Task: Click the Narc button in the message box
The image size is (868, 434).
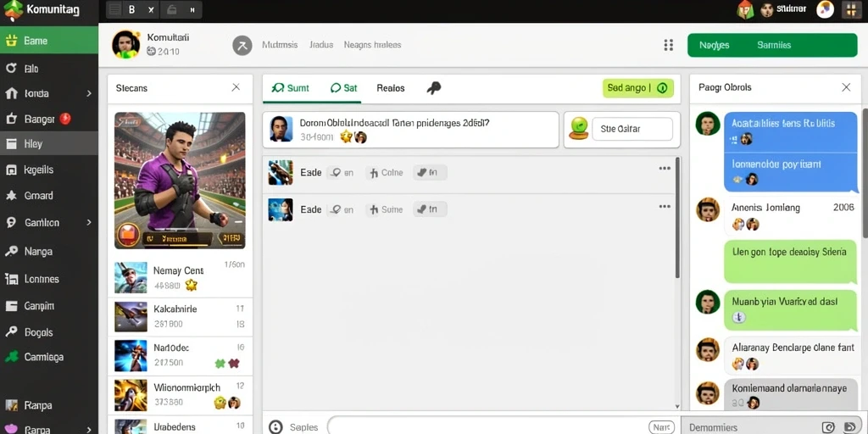Action: (x=661, y=427)
